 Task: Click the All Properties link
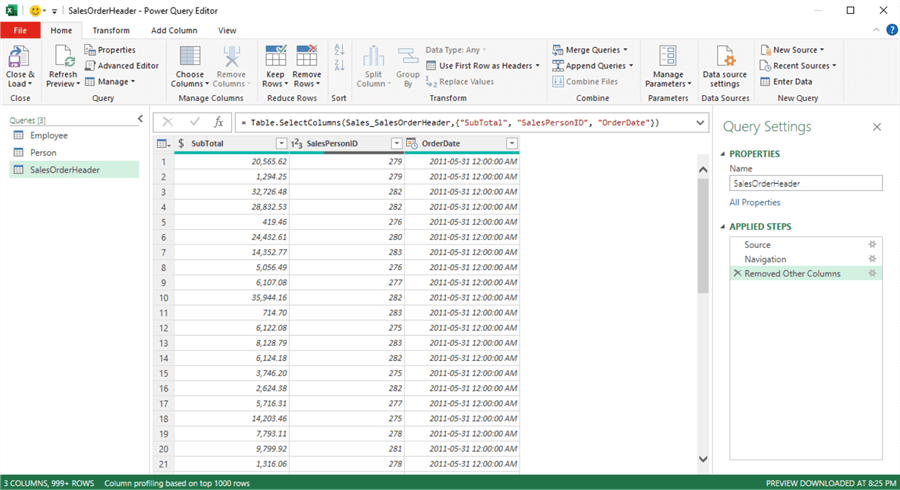tap(755, 202)
